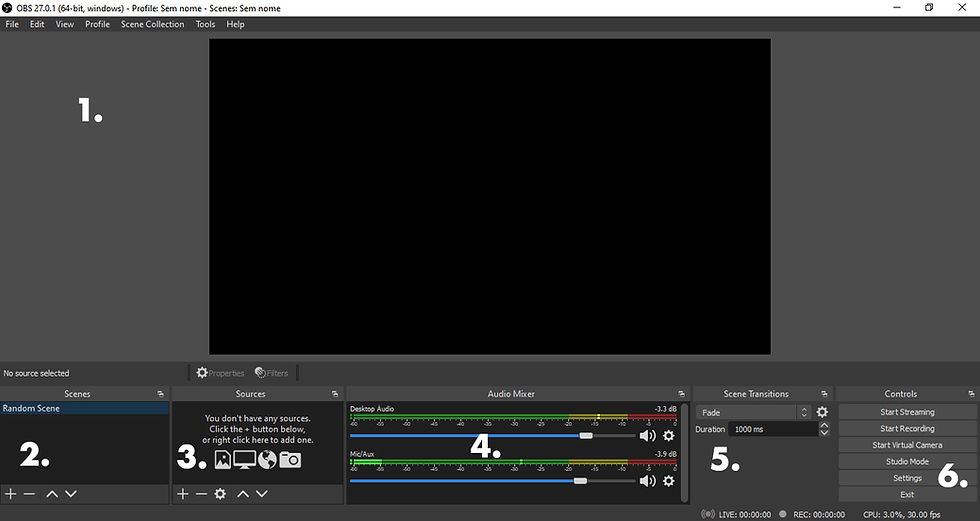Click the OBS logo in title bar
Screen dimensions: 980x521
pyautogui.click(x=7, y=8)
